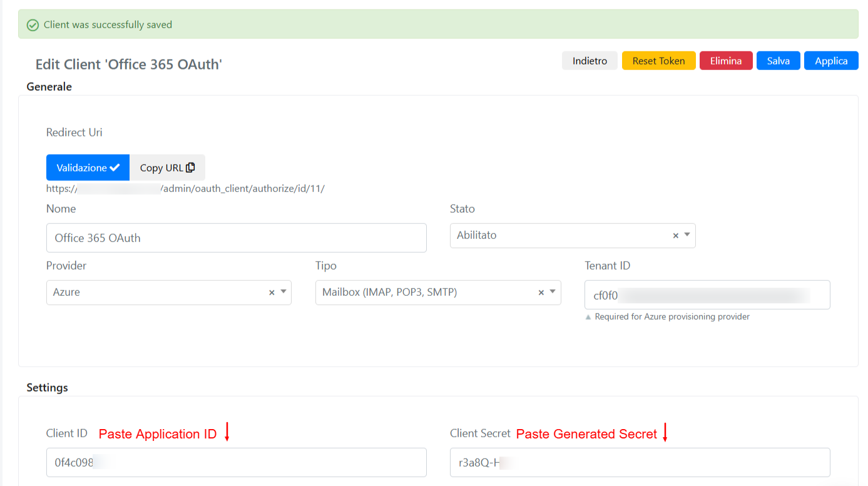Click the Indietro back button

pyautogui.click(x=590, y=61)
